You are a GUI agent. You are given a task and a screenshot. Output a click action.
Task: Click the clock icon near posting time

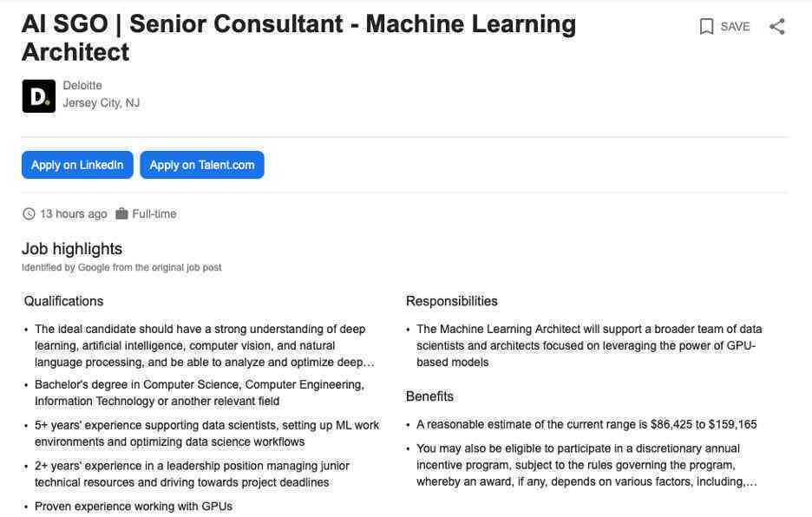click(29, 214)
